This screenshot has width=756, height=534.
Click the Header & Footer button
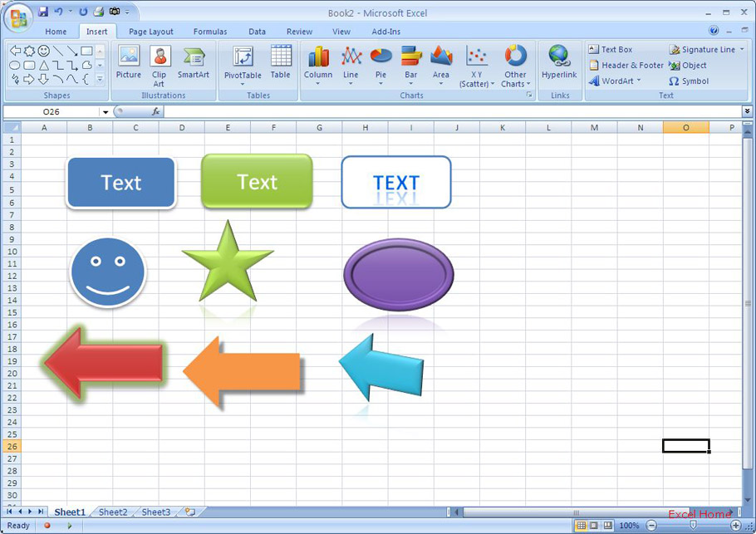click(x=626, y=66)
